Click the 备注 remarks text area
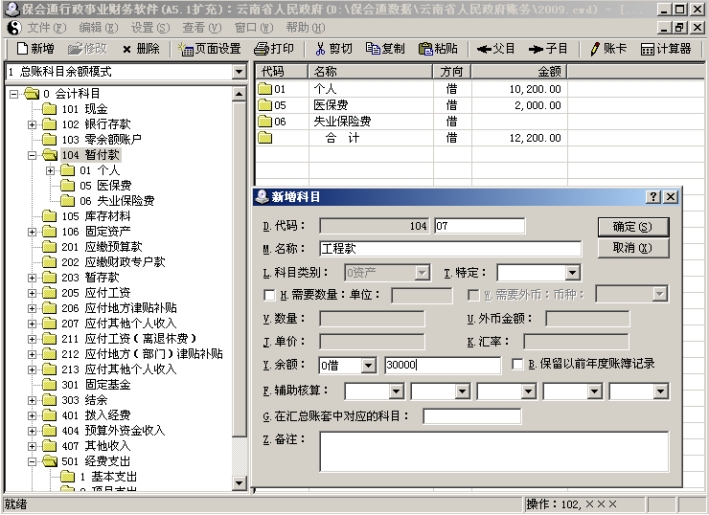Screen dimensions: 709x515 494,451
